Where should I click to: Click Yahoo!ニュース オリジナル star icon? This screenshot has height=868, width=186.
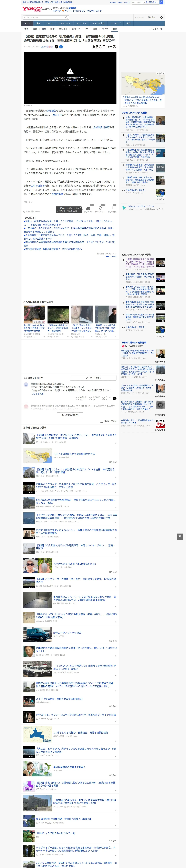[124, 208]
